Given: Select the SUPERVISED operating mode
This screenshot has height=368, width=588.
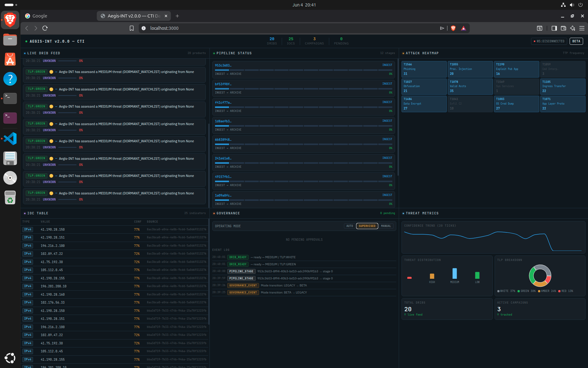Looking at the screenshot, I should [367, 226].
